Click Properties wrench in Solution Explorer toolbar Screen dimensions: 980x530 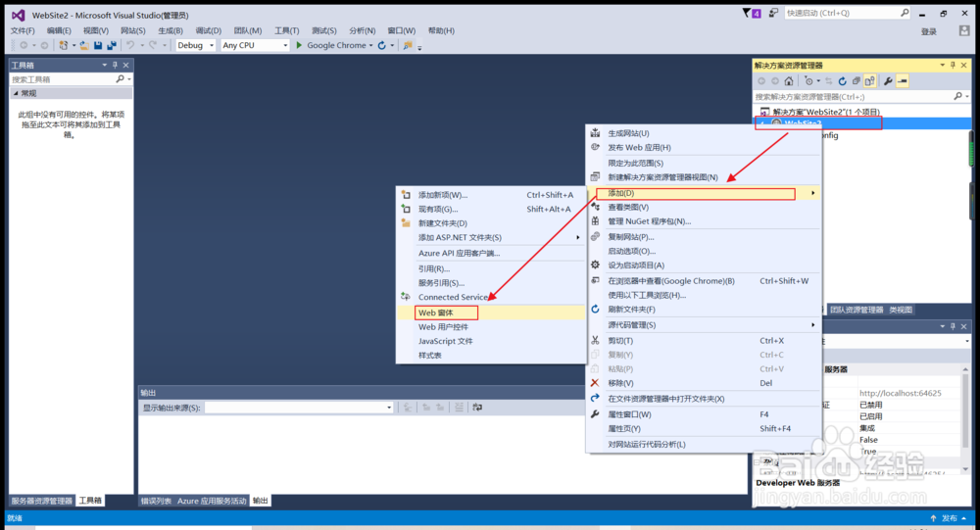click(888, 80)
